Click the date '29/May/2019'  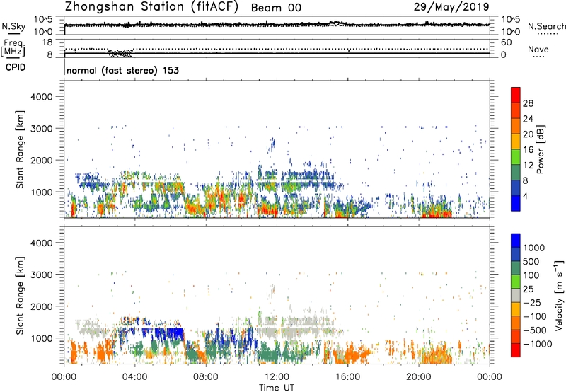click(451, 6)
